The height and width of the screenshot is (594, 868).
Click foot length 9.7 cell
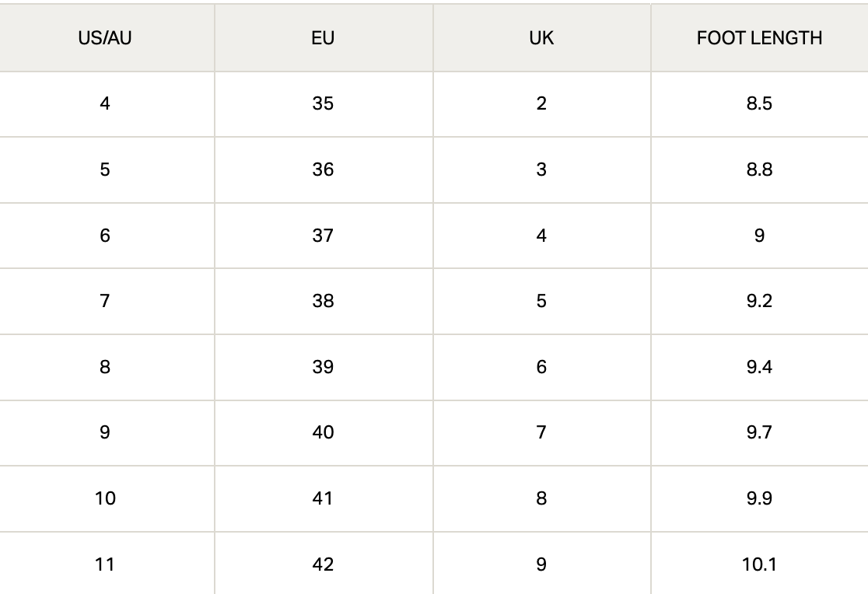point(759,432)
